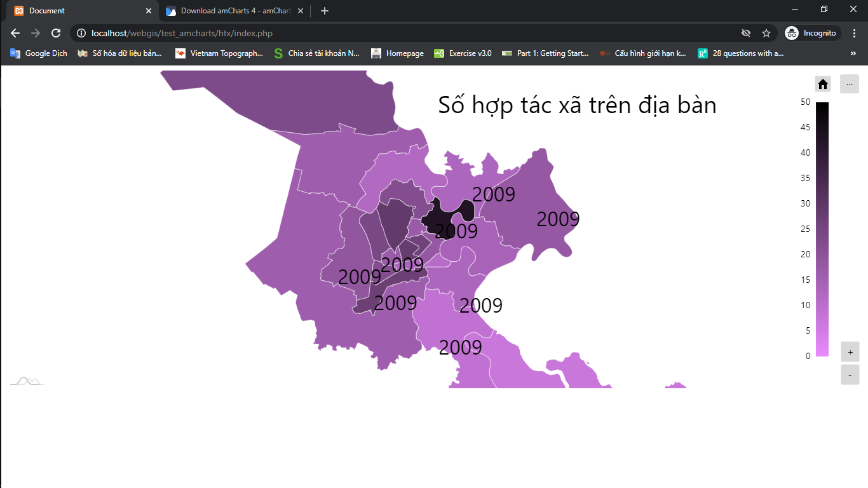Image resolution: width=868 pixels, height=488 pixels.
Task: Click the heat legend gradient bar
Action: [820, 229]
